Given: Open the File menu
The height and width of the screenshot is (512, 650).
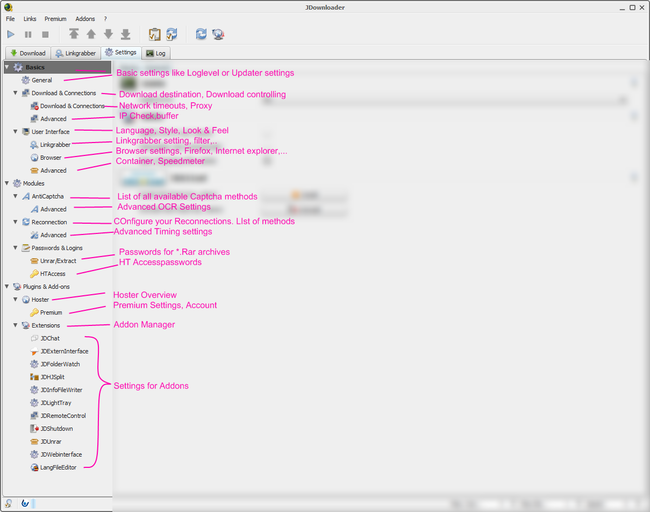Looking at the screenshot, I should click(x=10, y=19).
